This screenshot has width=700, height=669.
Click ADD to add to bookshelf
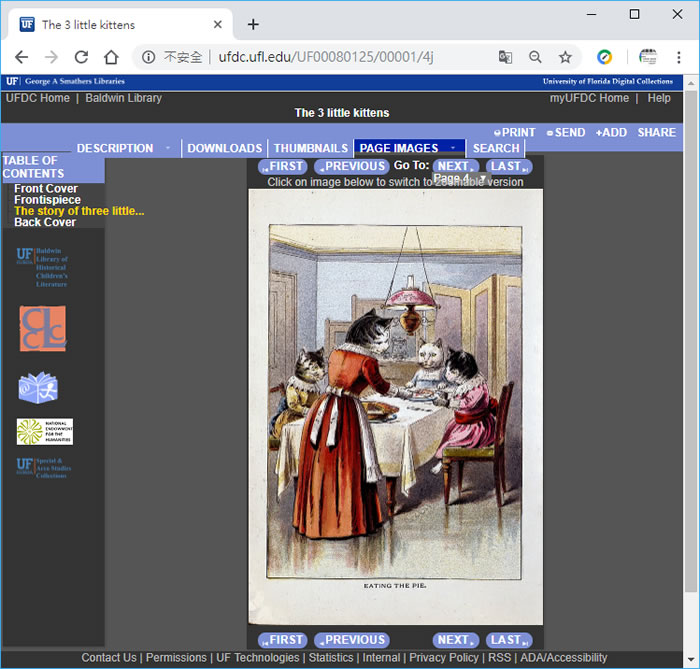tap(611, 133)
